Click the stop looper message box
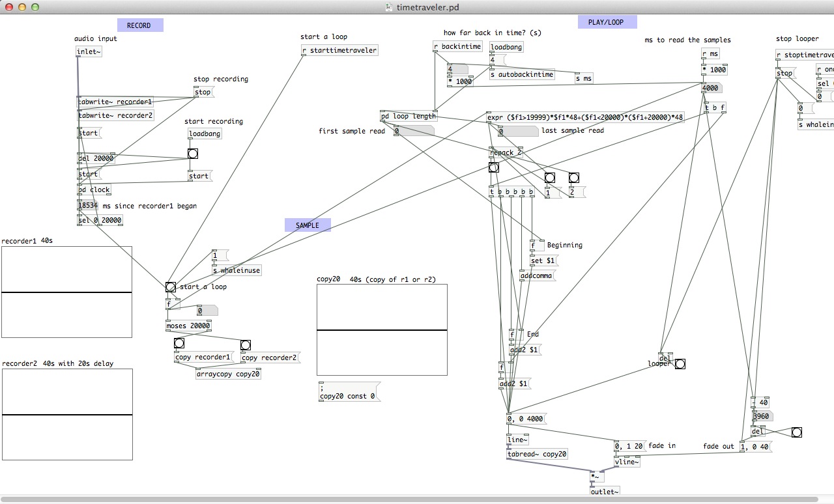 pyautogui.click(x=784, y=74)
